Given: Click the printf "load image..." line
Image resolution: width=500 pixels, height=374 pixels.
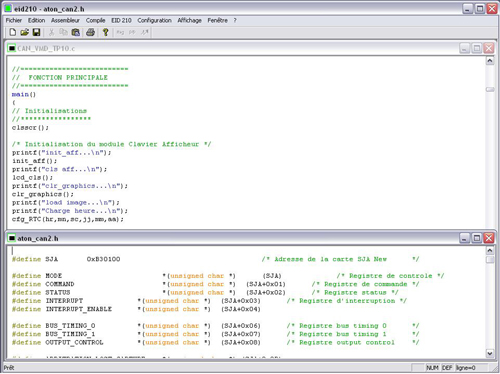Looking at the screenshot, I should [66, 203].
